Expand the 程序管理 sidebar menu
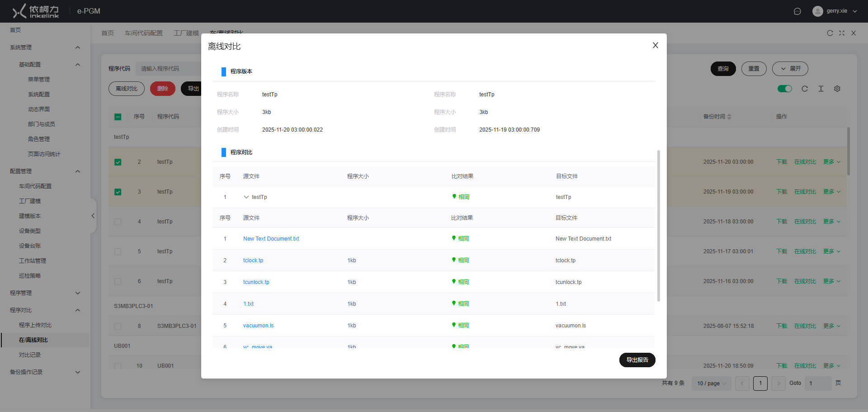This screenshot has width=868, height=412. pyautogui.click(x=45, y=293)
